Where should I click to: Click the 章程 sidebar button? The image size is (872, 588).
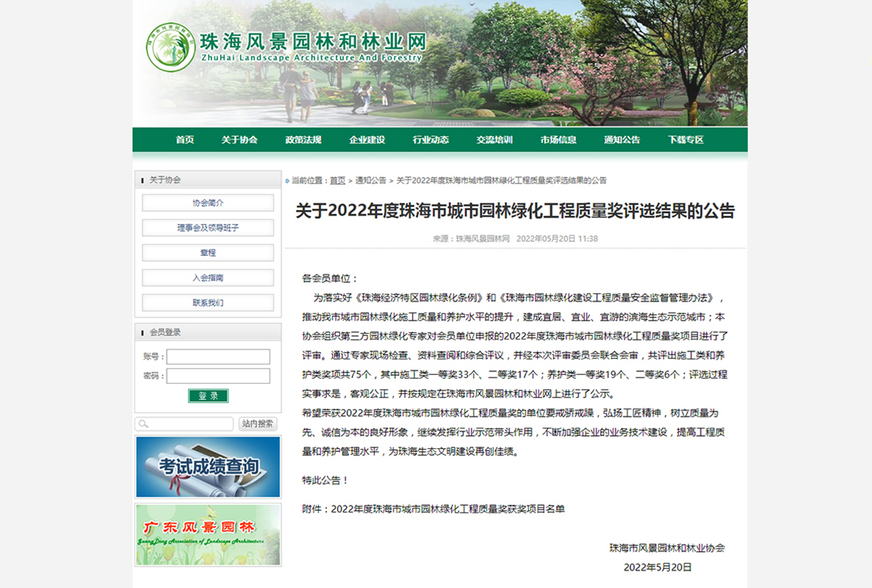tap(208, 252)
